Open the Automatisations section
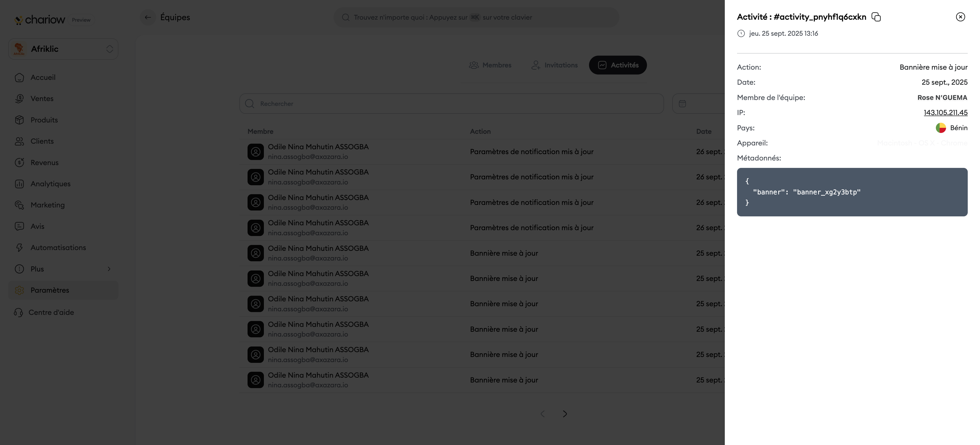This screenshot has height=445, width=980. (58, 248)
